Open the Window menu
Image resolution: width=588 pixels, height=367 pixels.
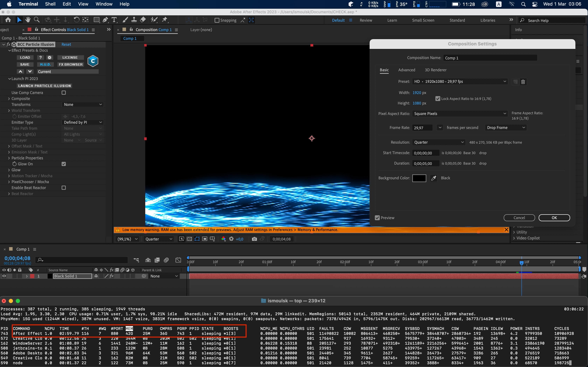pos(104,4)
